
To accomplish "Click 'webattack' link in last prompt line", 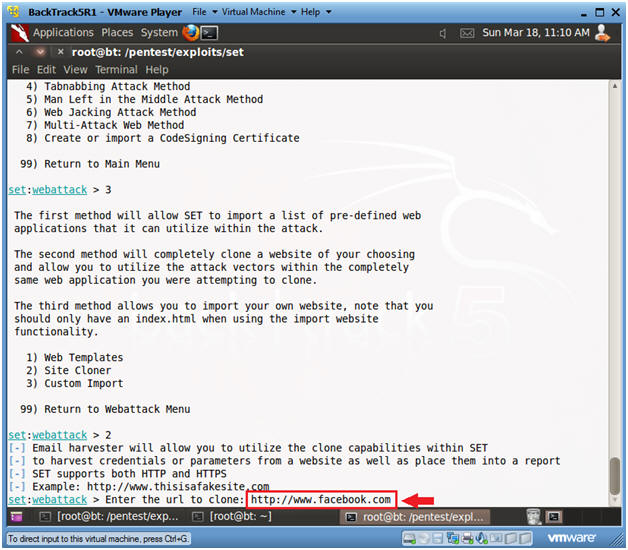I will (x=60, y=500).
